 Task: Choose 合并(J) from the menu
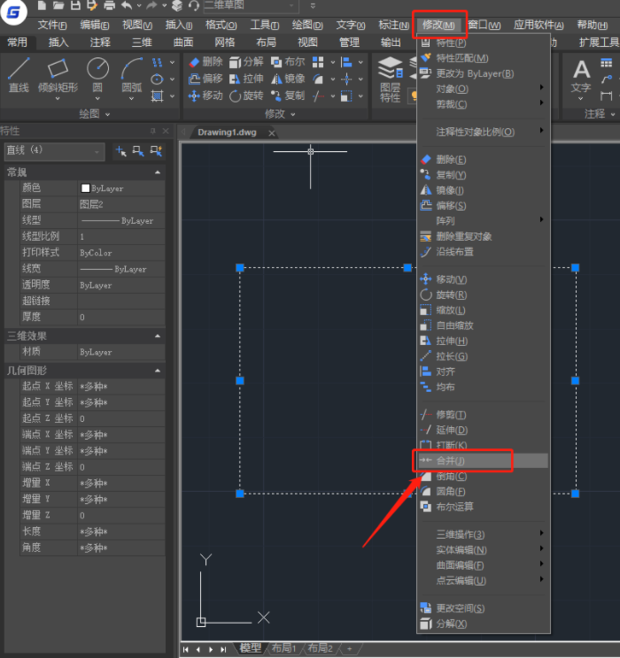pyautogui.click(x=483, y=461)
